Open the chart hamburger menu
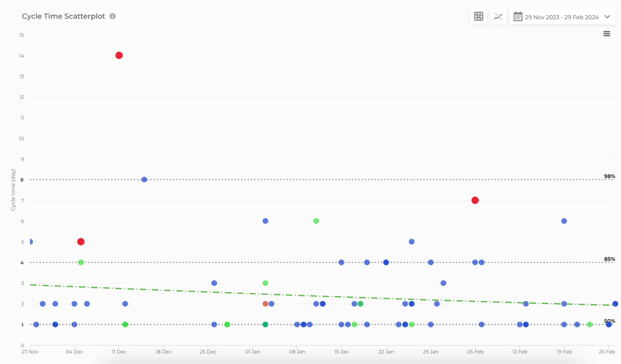The image size is (621, 364). [x=606, y=34]
